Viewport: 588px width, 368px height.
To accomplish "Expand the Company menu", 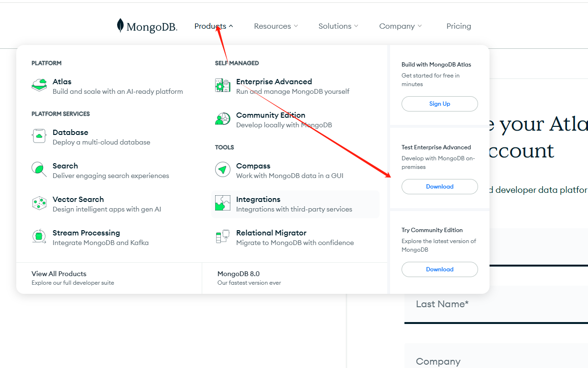I will click(x=401, y=26).
